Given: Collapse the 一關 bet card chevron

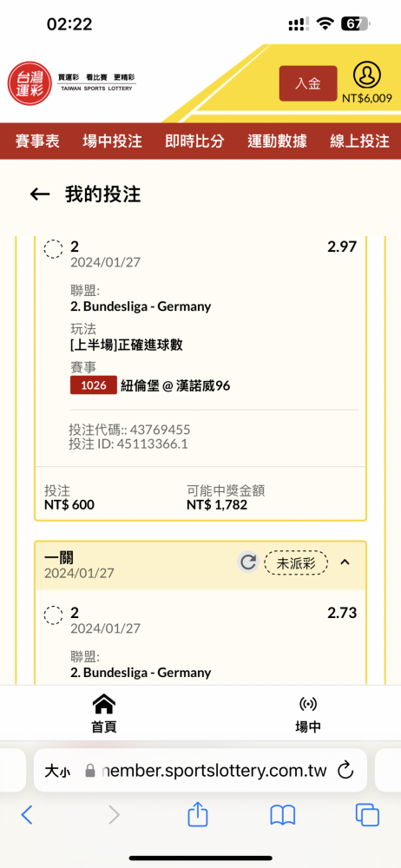Looking at the screenshot, I should click(345, 562).
